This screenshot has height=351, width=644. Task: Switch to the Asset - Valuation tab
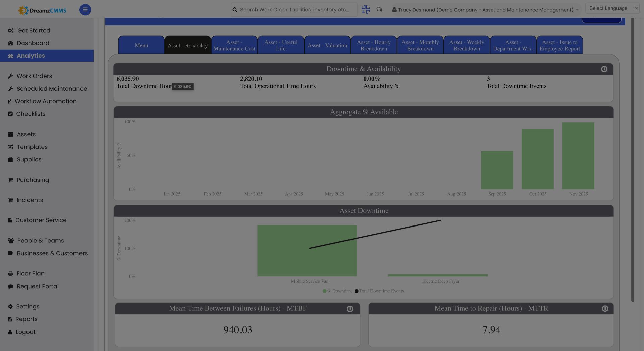(327, 45)
